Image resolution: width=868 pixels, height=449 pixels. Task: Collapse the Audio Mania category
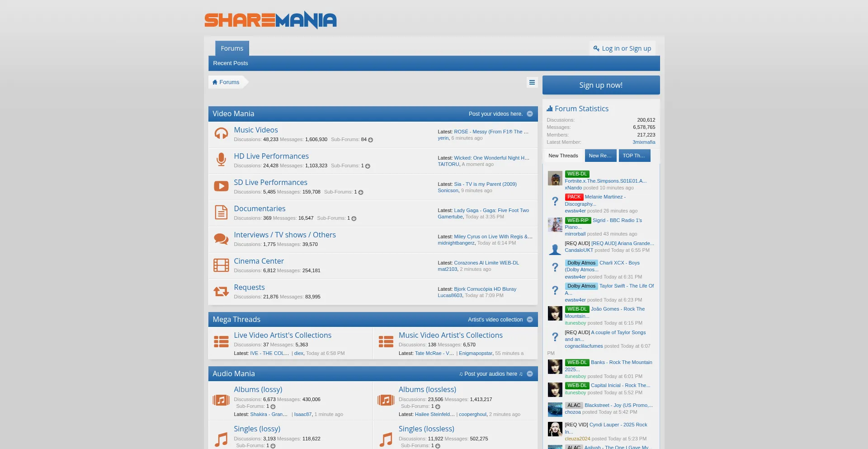pos(530,374)
